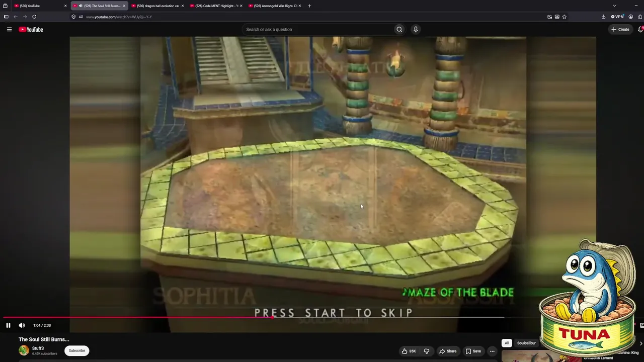
Task: Mute the playing tab via its audio icon
Action: [81, 6]
